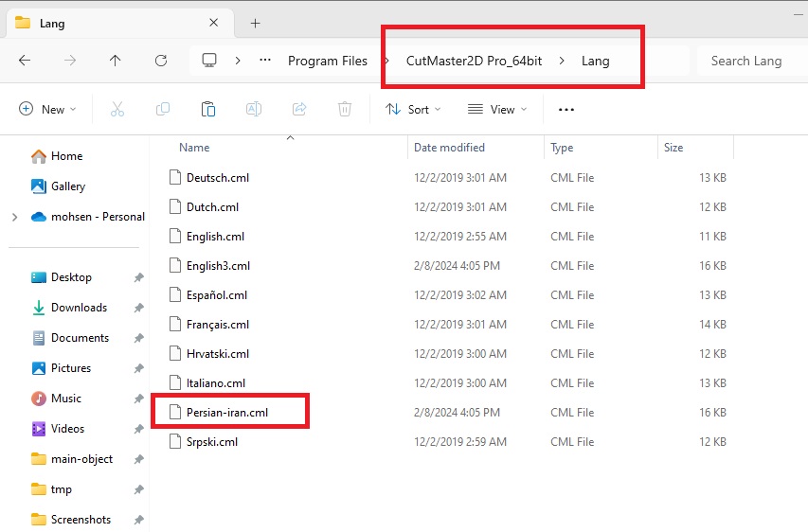Expand the mohsen - Personal OneDrive node
The width and height of the screenshot is (808, 532).
coord(15,217)
